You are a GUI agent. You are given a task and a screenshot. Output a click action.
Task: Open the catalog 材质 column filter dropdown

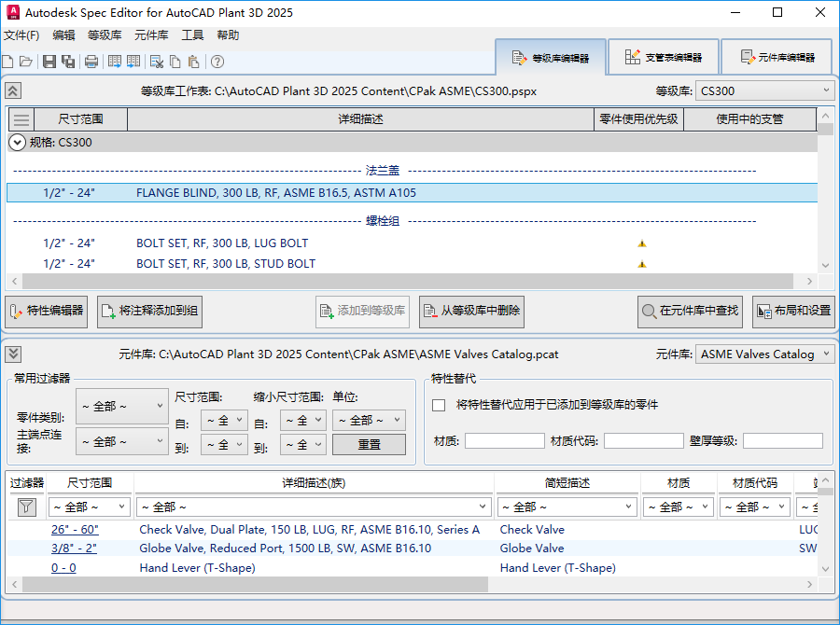pos(679,507)
